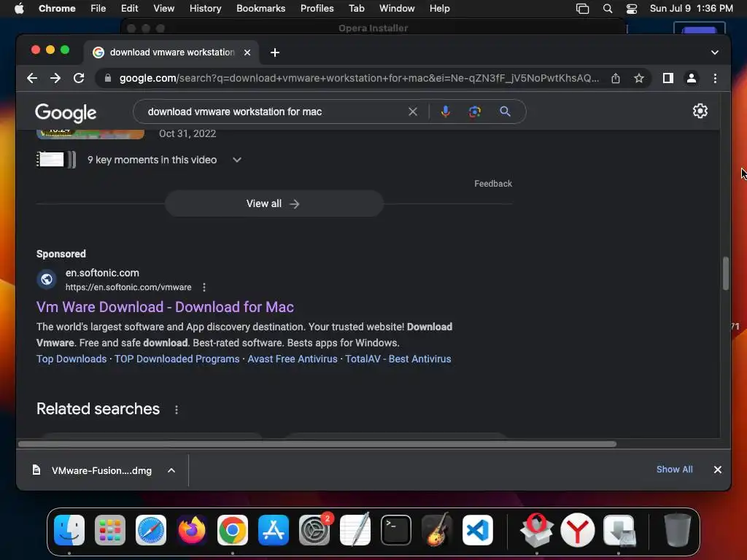Open softonic ad options menu

pyautogui.click(x=204, y=287)
